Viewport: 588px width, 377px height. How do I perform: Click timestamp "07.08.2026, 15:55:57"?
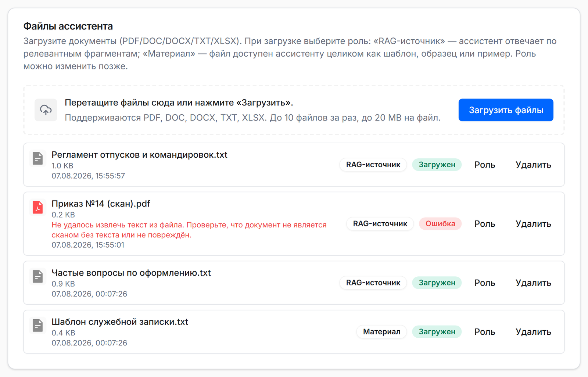coord(88,176)
